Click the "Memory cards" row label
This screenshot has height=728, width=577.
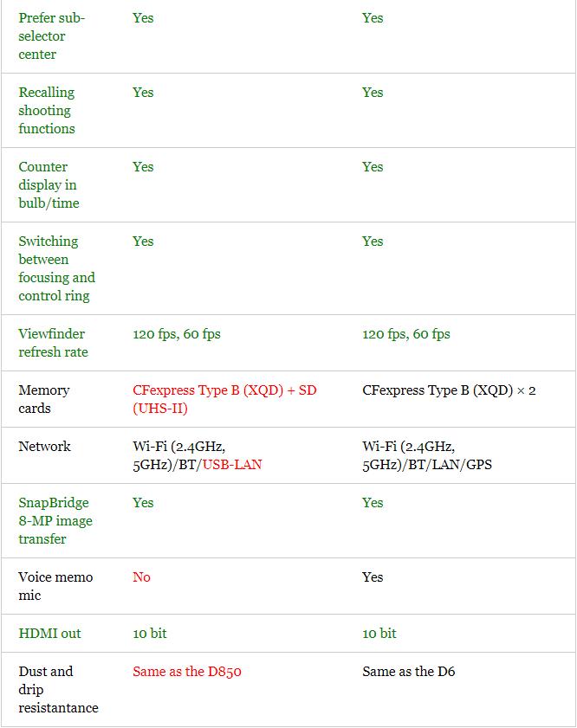pyautogui.click(x=43, y=399)
